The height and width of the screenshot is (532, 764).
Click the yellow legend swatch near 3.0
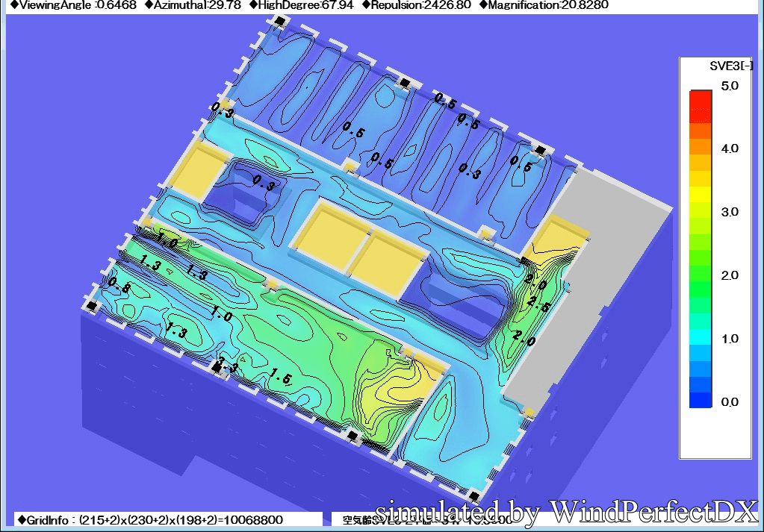(701, 195)
